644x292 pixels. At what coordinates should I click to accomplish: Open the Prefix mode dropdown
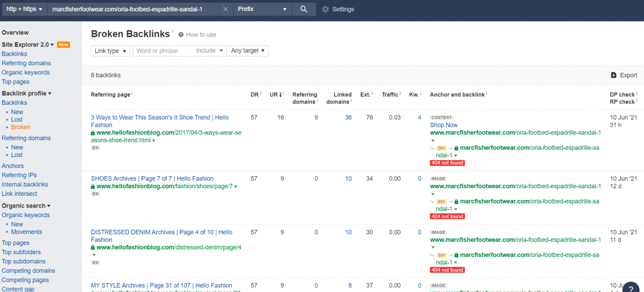[x=263, y=9]
